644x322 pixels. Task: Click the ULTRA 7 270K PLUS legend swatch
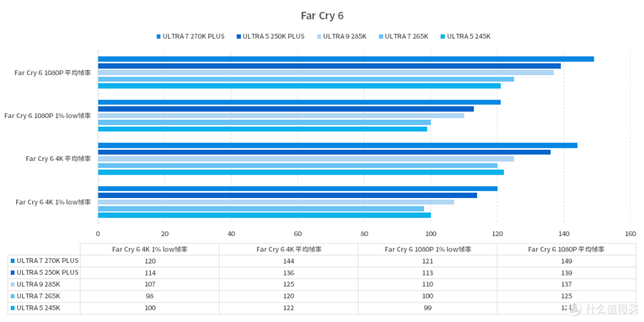pos(159,36)
